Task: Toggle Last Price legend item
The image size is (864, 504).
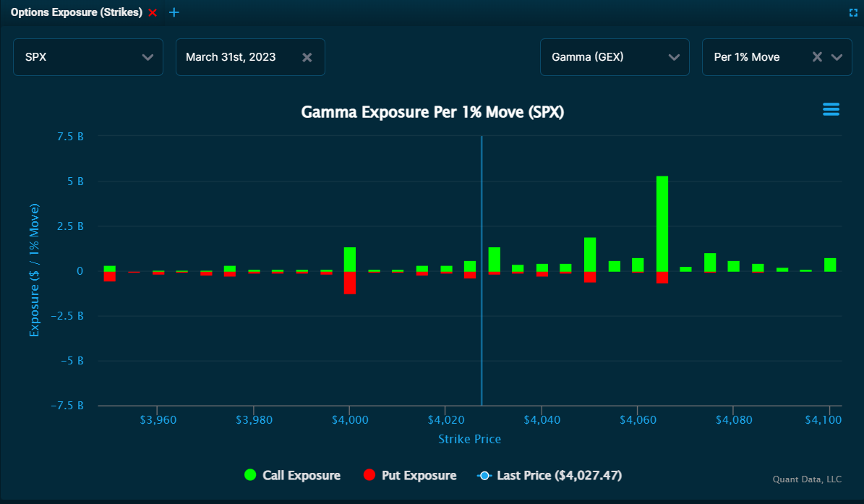Action: point(549,475)
